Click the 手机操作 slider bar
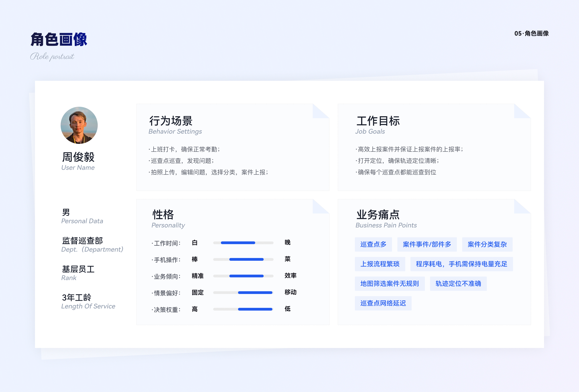 pos(243,259)
